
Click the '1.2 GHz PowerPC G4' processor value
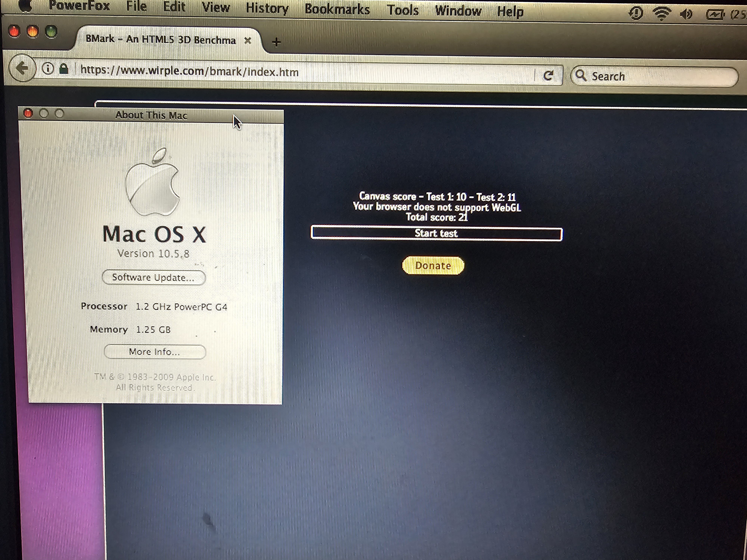[x=181, y=307]
